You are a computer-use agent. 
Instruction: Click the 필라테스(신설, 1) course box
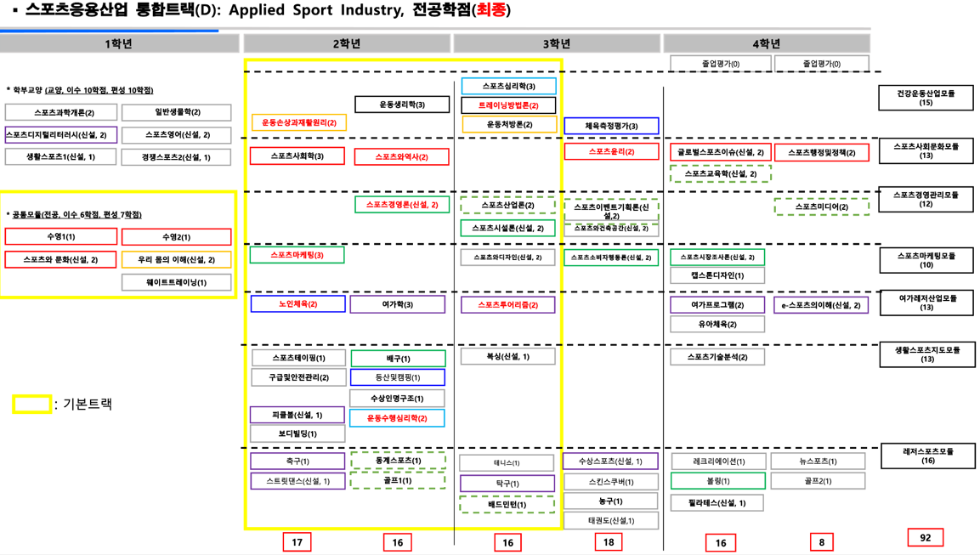pyautogui.click(x=717, y=502)
